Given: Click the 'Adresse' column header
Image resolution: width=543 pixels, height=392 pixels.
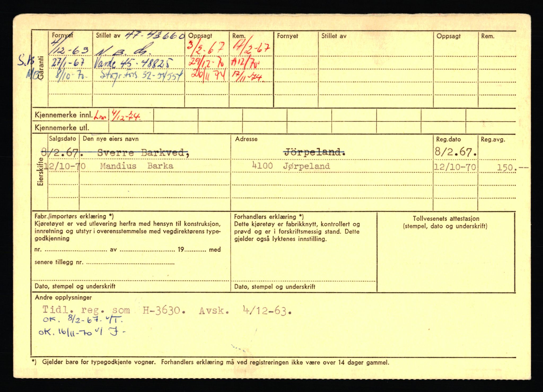Looking at the screenshot, I should (246, 139).
